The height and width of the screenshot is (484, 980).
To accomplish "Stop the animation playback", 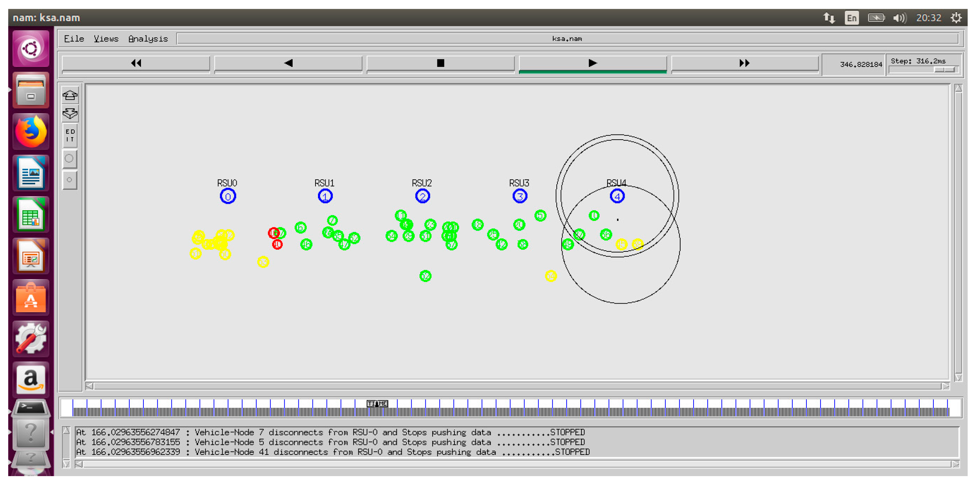I will coord(440,63).
